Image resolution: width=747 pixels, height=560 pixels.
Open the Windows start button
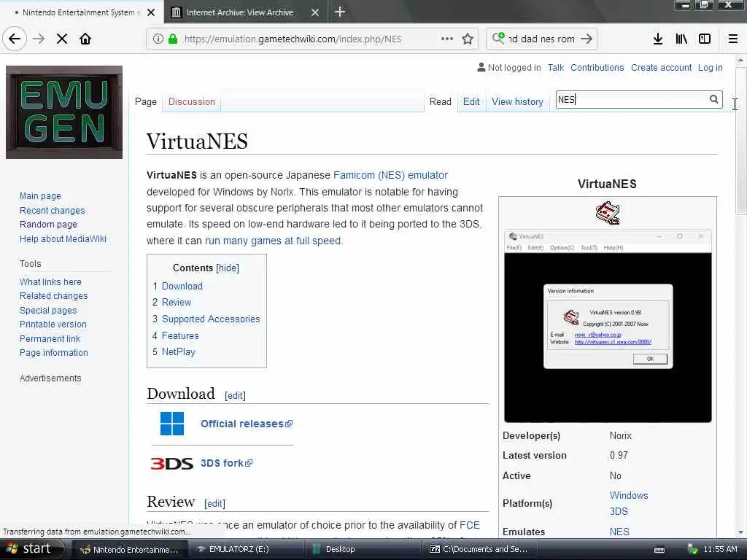pyautogui.click(x=31, y=549)
